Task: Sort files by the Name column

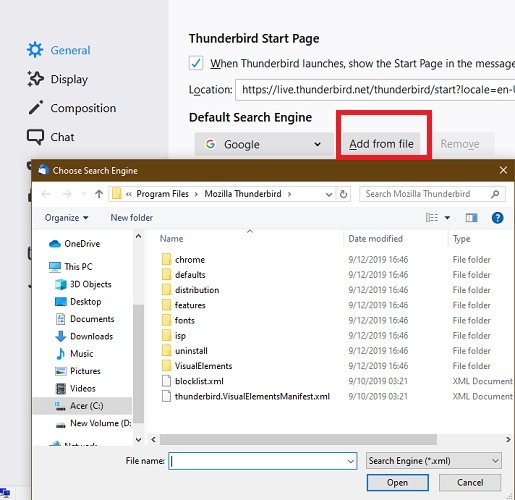Action: pyautogui.click(x=171, y=239)
